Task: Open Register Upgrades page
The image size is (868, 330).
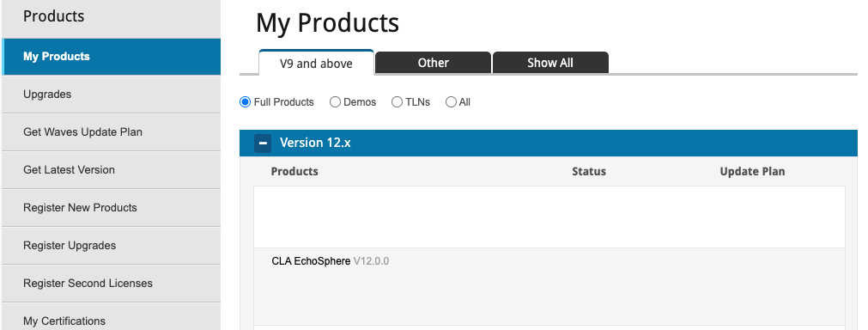Action: (112, 245)
